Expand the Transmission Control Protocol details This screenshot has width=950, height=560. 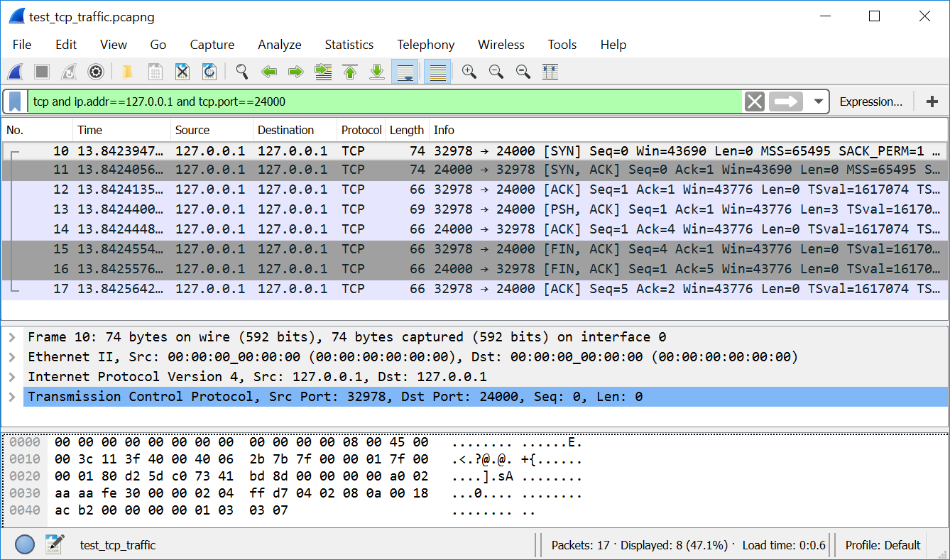click(11, 397)
